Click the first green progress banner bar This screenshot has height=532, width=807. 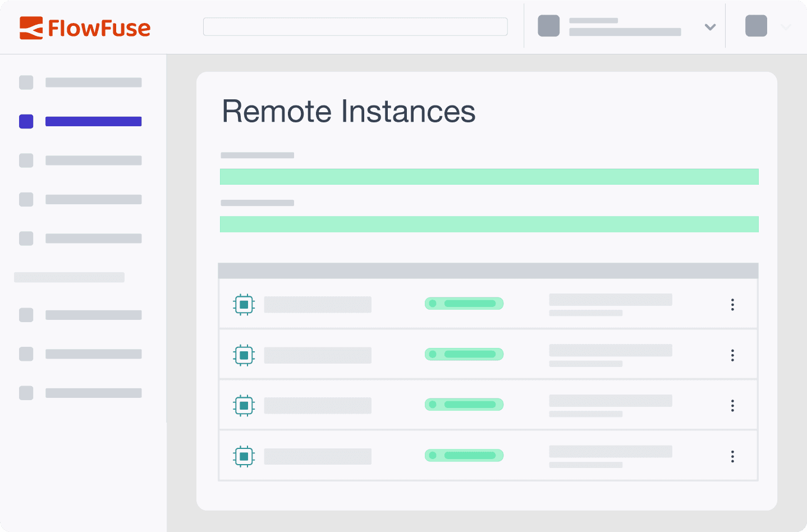pyautogui.click(x=489, y=176)
